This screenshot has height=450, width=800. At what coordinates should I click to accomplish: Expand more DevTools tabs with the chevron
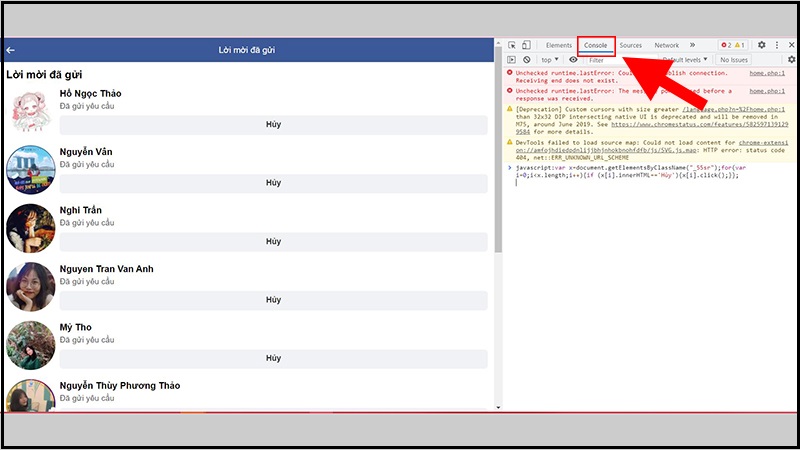(692, 45)
